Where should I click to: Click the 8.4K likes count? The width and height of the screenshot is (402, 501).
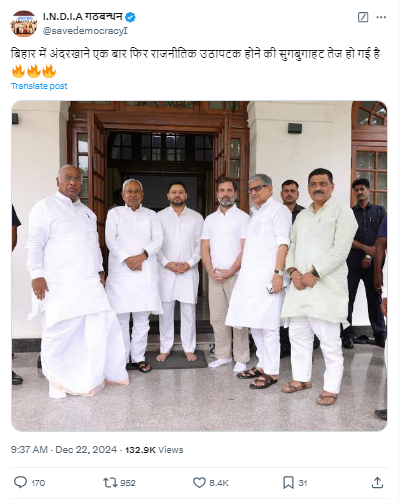point(219,483)
